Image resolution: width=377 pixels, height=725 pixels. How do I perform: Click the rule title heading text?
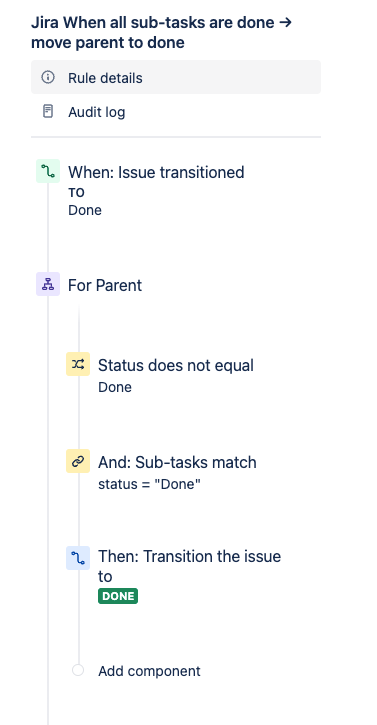(x=161, y=32)
